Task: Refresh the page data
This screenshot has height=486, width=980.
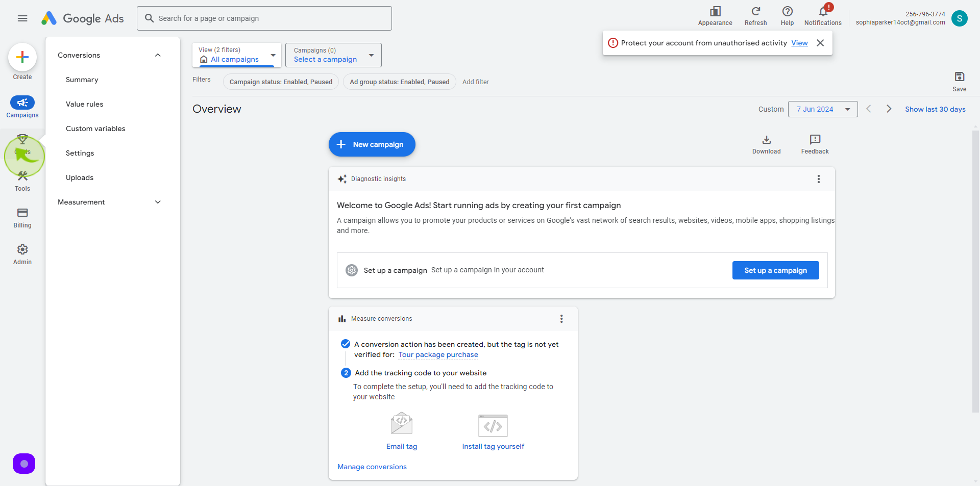Action: (755, 16)
